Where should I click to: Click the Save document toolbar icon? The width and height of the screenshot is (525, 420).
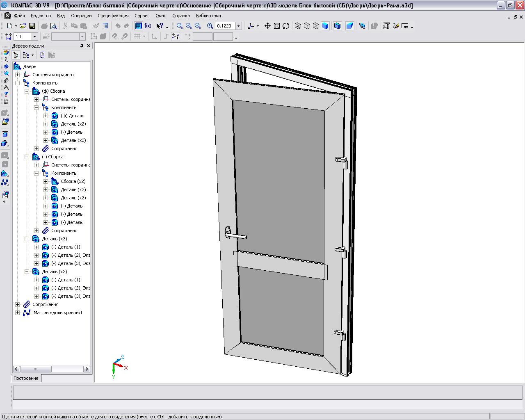coord(32,26)
